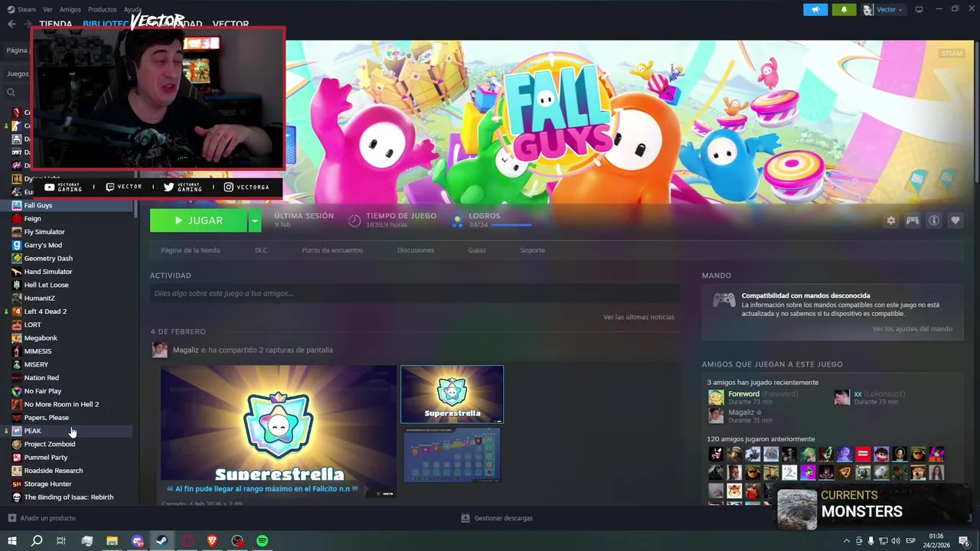
Task: Open the Discusiones tab
Action: click(416, 250)
